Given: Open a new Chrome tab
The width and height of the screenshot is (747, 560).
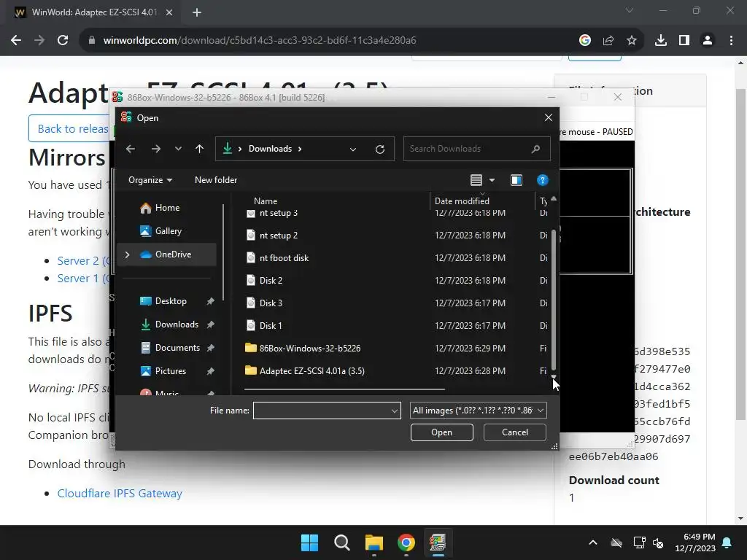Looking at the screenshot, I should point(197,12).
